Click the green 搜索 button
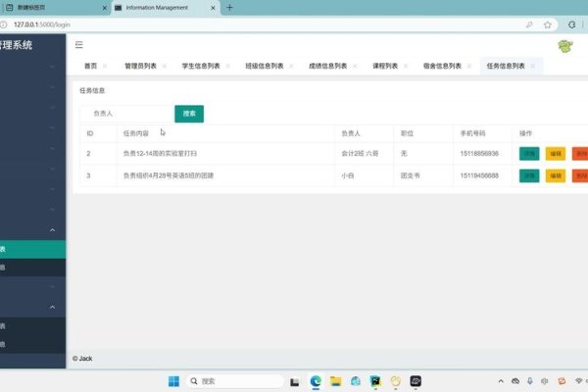Image resolution: width=588 pixels, height=392 pixels. pos(189,114)
